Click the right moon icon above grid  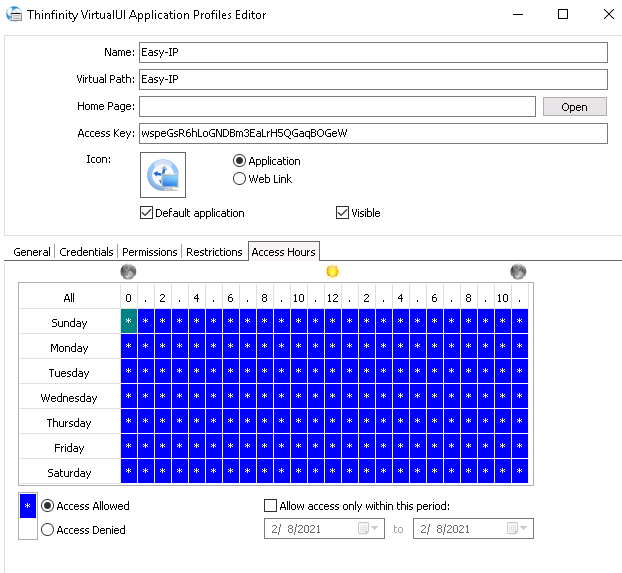pos(518,272)
